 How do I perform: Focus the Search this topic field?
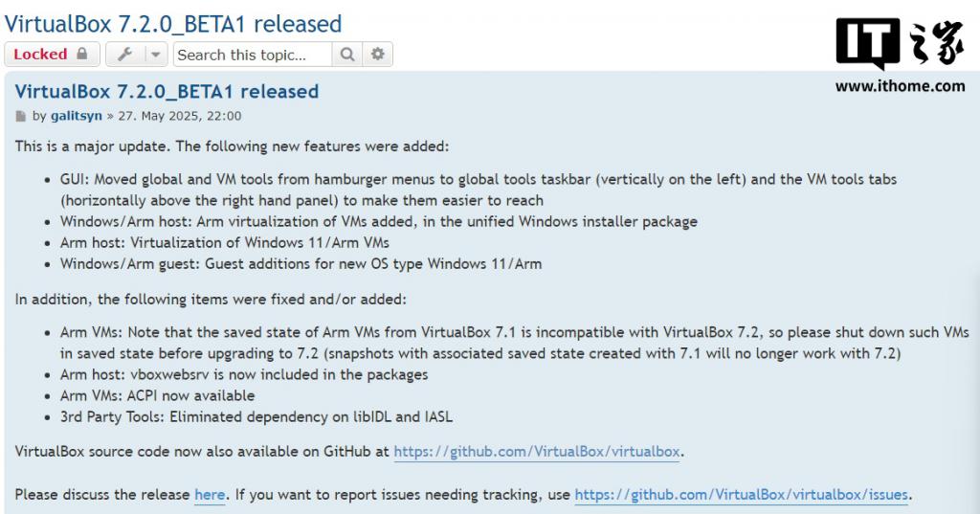(x=253, y=55)
